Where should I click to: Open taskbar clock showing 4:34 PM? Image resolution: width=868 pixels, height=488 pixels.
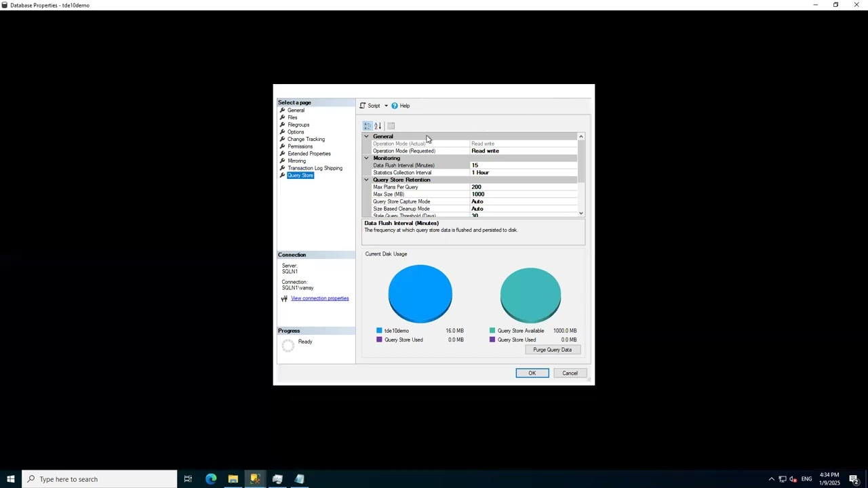pos(829,479)
